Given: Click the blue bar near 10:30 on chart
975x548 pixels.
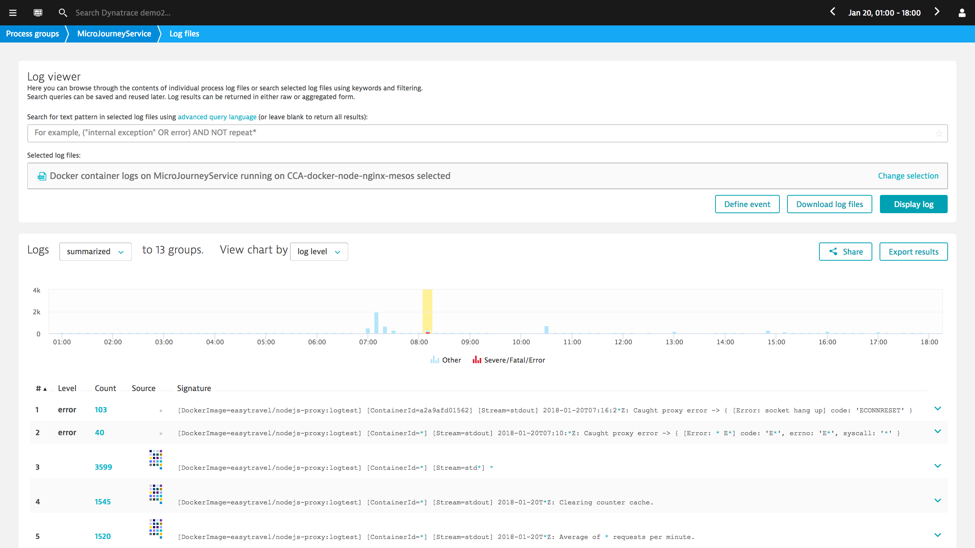Looking at the screenshot, I should tap(547, 330).
